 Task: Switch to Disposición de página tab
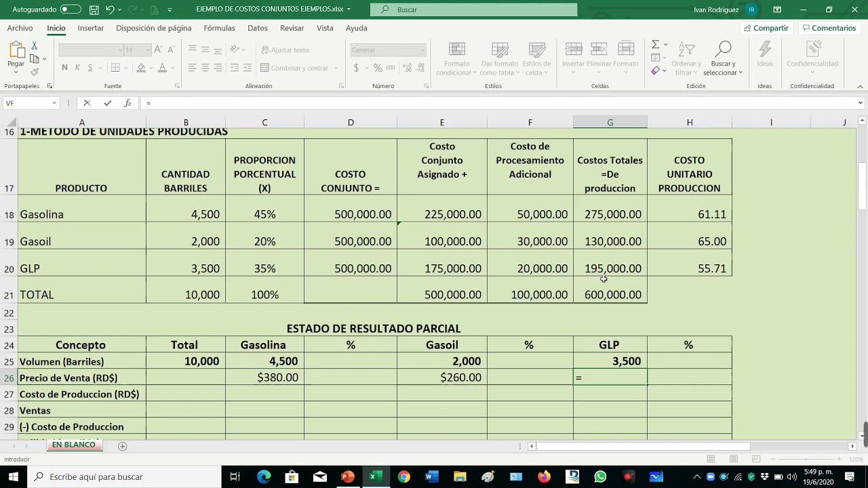[153, 28]
